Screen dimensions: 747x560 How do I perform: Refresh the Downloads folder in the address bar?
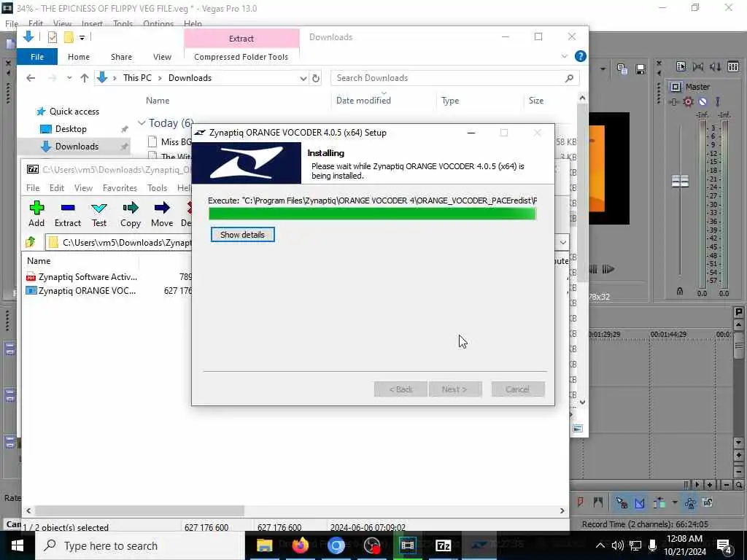point(316,78)
